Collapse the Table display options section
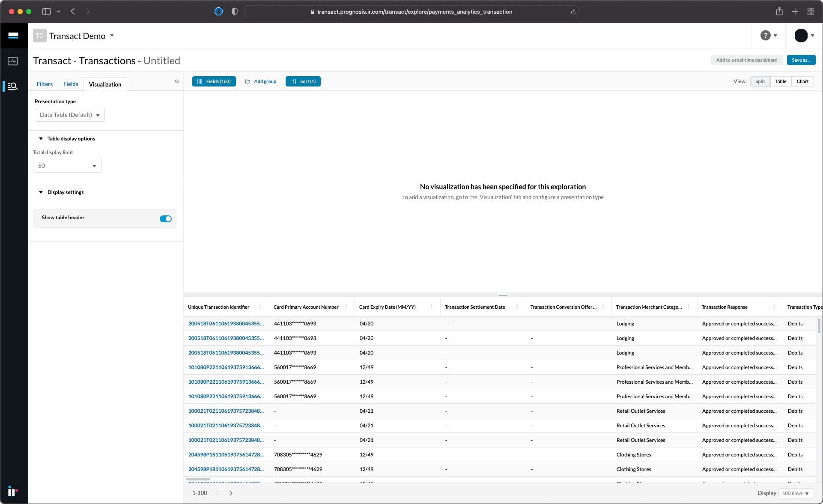The width and height of the screenshot is (823, 504). [x=41, y=139]
